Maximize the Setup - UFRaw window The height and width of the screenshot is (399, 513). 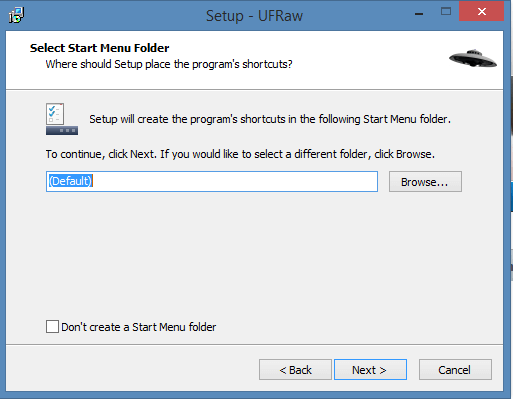click(x=446, y=12)
